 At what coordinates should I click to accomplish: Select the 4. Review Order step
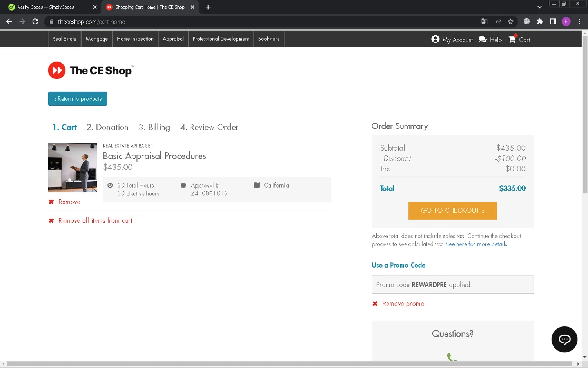click(x=209, y=127)
